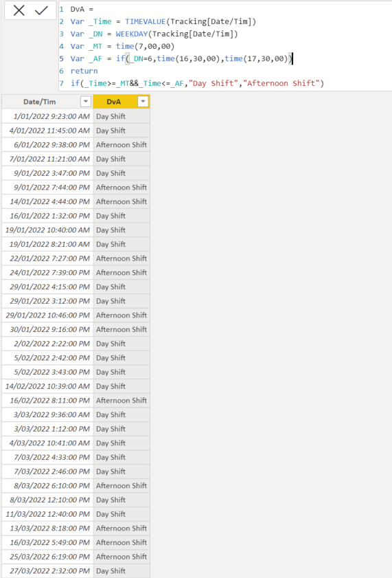Click the return keyword in the formula
The height and width of the screenshot is (578, 392).
[x=84, y=71]
